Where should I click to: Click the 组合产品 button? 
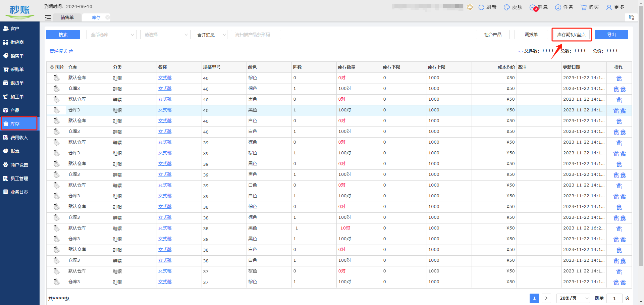[493, 35]
